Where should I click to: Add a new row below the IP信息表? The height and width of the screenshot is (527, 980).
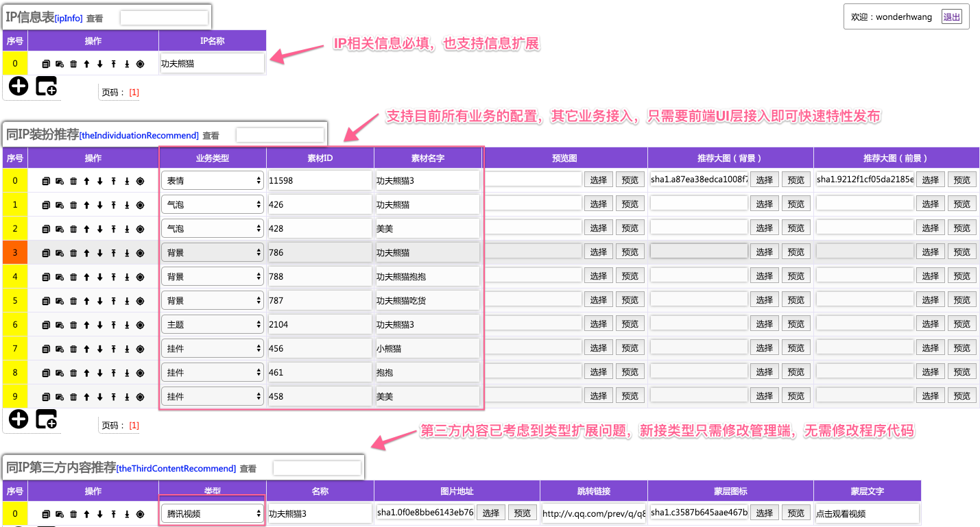point(17,86)
